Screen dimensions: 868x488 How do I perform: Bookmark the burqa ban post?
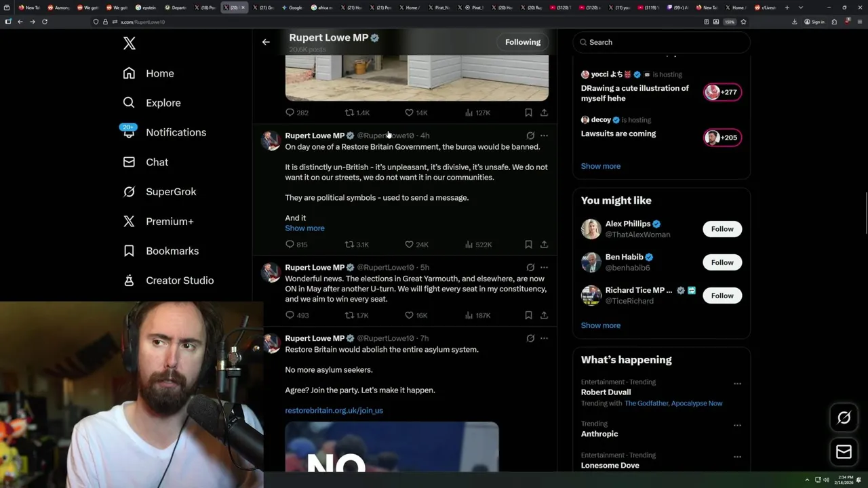528,245
